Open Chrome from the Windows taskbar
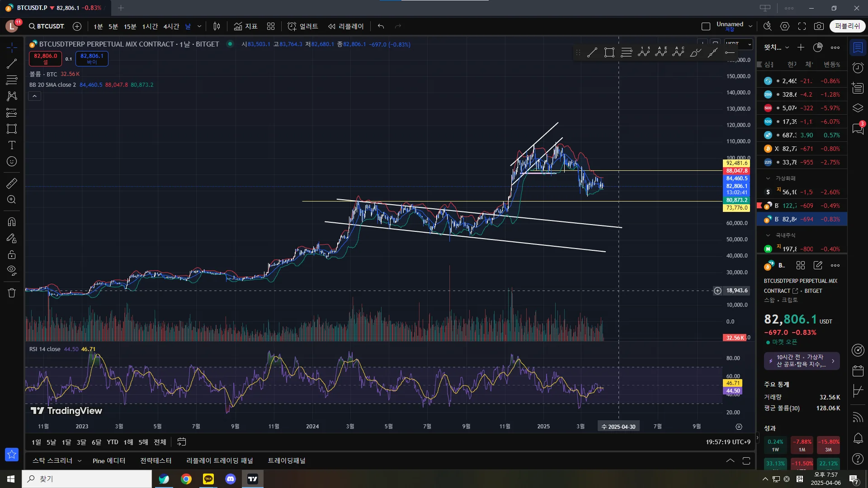Viewport: 868px width, 488px height. [x=186, y=479]
